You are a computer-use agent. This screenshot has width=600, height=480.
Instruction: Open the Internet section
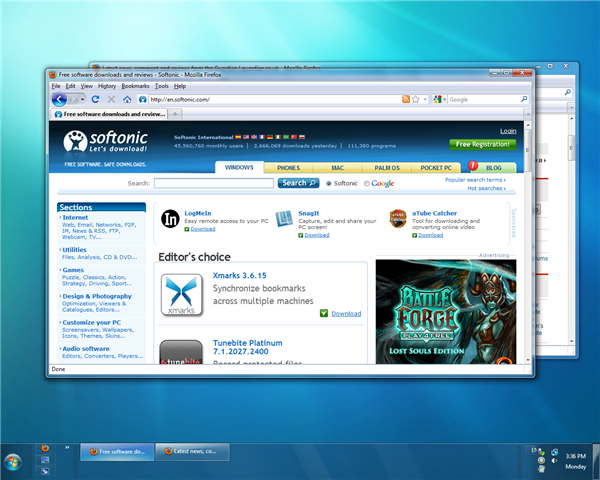pyautogui.click(x=75, y=217)
